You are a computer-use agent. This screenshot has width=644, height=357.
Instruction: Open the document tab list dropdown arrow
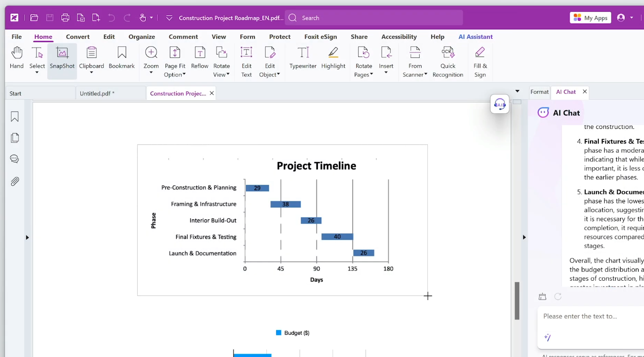(517, 91)
